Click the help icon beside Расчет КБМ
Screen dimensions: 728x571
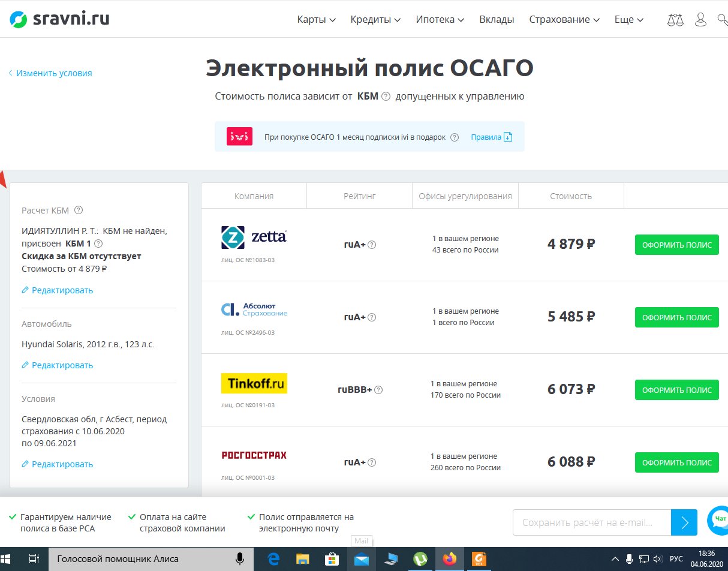point(78,210)
